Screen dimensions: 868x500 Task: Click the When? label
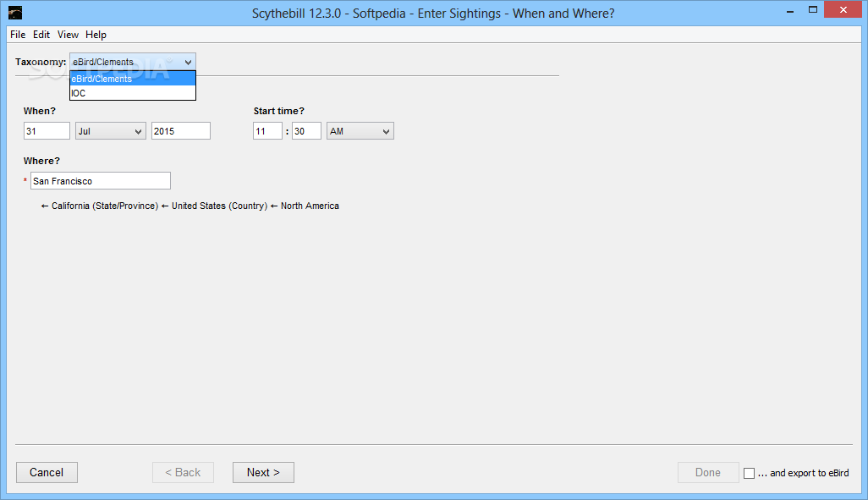[39, 111]
